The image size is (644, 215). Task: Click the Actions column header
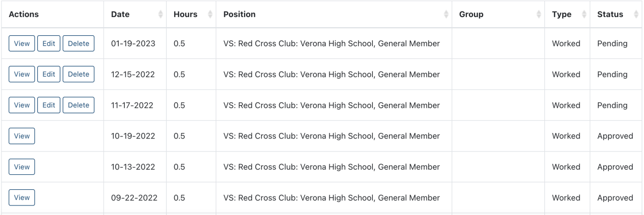(x=24, y=15)
